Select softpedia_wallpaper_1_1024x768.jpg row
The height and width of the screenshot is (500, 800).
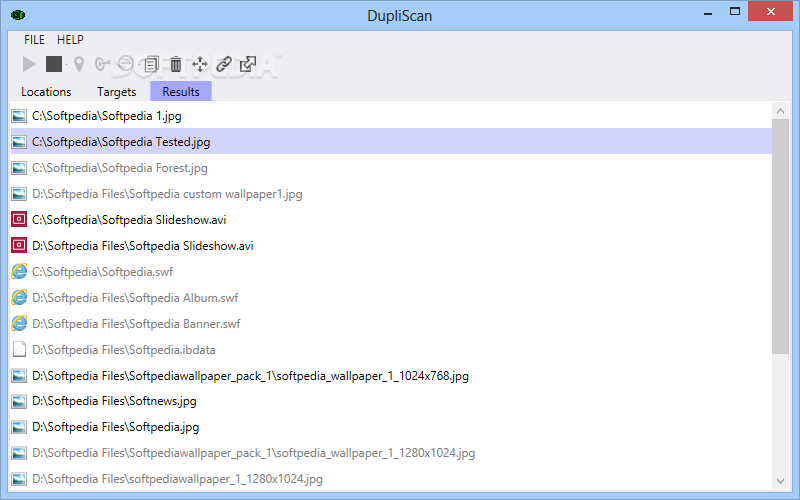(x=391, y=376)
